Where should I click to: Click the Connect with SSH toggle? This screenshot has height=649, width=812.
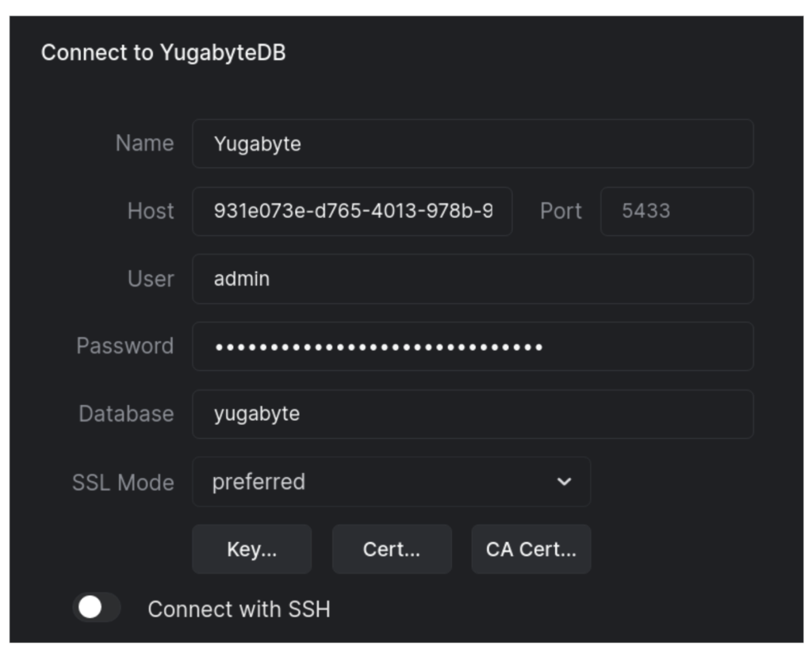click(x=97, y=605)
